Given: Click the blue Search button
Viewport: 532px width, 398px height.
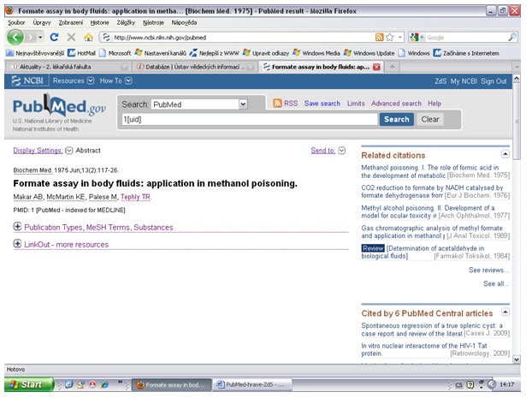Looking at the screenshot, I should point(397,120).
